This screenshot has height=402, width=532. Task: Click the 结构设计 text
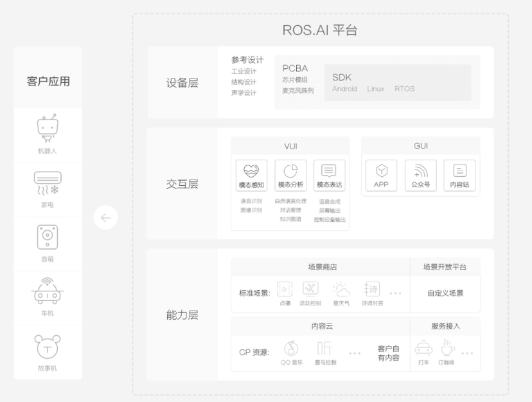244,82
